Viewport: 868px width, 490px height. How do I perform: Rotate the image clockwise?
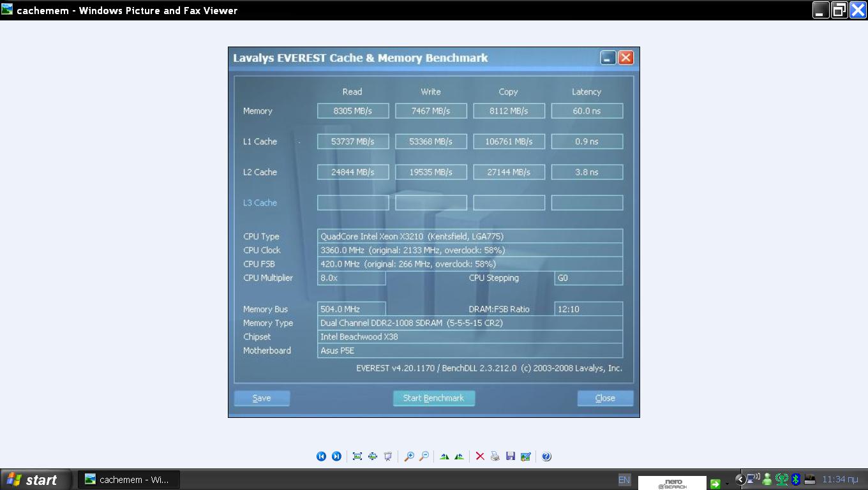tap(445, 456)
